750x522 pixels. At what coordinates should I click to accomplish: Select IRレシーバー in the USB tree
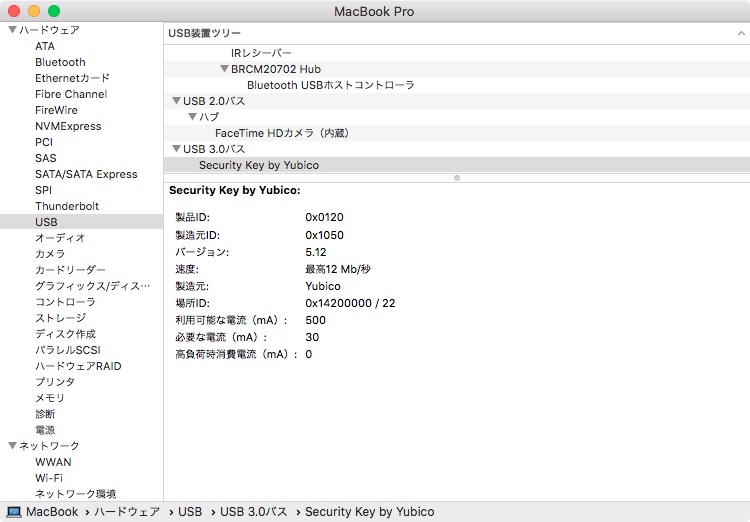(261, 53)
